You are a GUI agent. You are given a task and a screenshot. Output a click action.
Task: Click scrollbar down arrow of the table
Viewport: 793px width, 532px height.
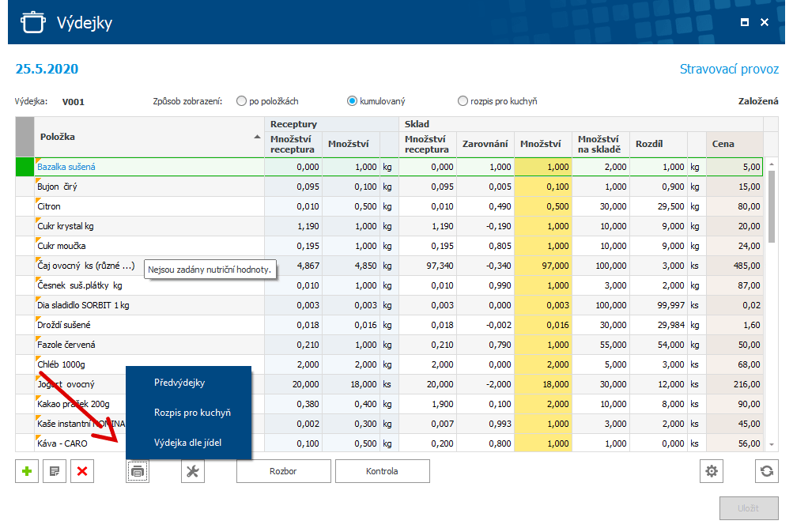(772, 444)
